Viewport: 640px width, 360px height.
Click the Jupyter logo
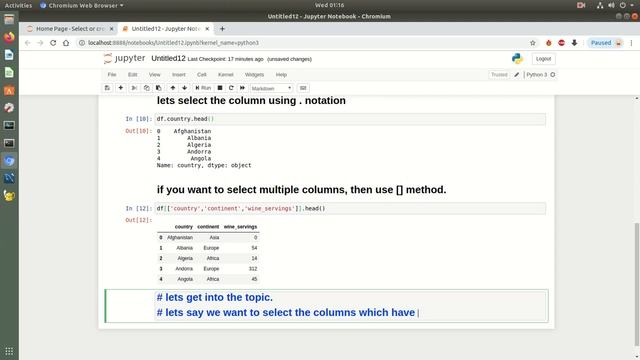click(x=124, y=58)
